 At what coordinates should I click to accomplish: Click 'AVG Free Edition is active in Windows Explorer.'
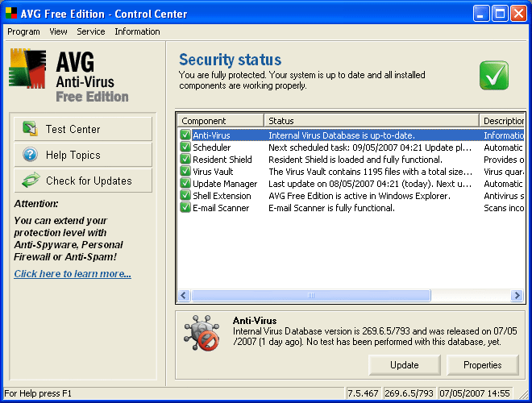[x=360, y=196]
